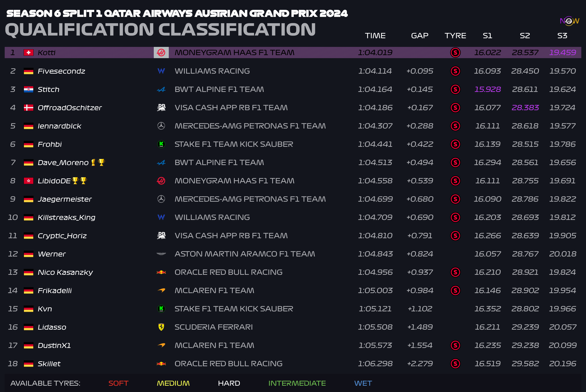Click the Red Bull logo in Nico Kasanzky's row
The image size is (586, 392).
click(x=161, y=272)
